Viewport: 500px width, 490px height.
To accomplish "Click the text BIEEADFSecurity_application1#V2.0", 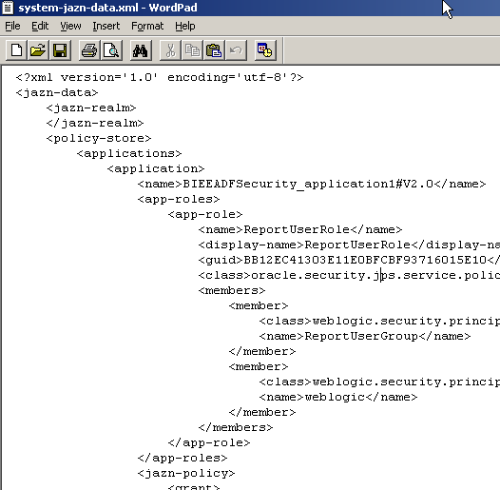I will pos(308,184).
